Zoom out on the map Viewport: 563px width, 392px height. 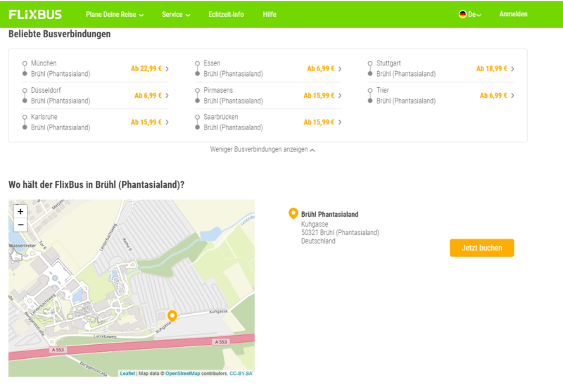tap(20, 225)
